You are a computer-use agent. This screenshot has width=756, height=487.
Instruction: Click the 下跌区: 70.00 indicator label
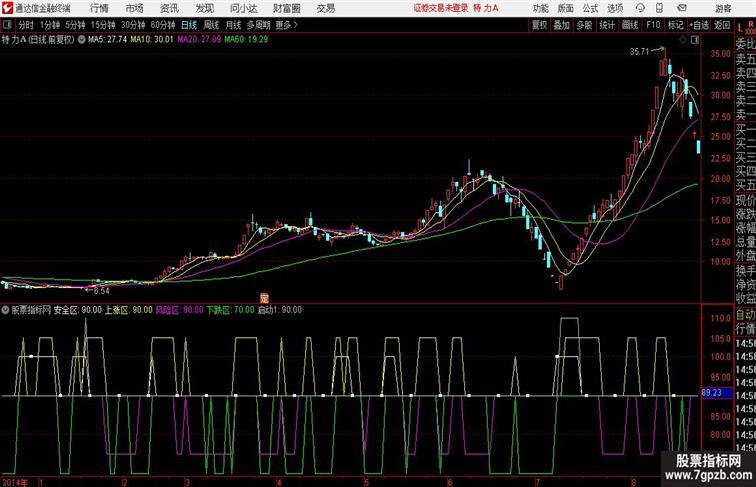[x=230, y=310]
